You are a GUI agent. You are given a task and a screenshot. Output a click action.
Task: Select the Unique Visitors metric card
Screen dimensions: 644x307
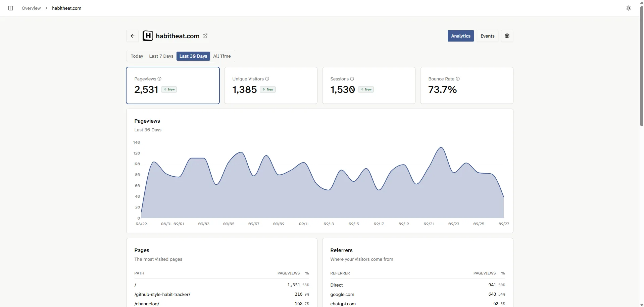tap(271, 85)
